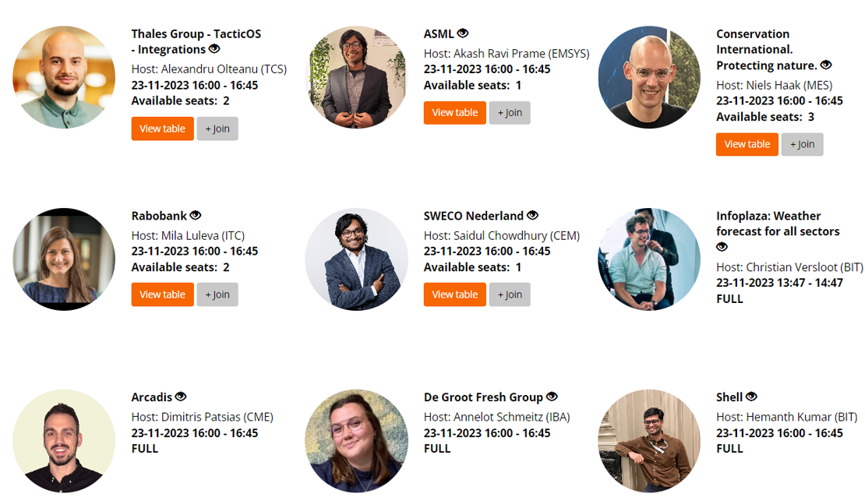The width and height of the screenshot is (865, 504).
Task: Click the eye icon next to ASML
Action: (x=463, y=33)
